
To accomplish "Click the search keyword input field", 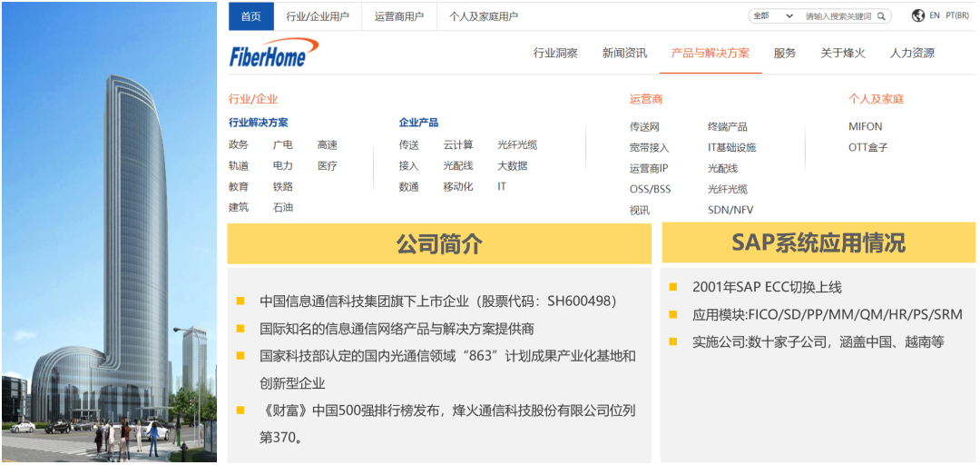I will [838, 16].
